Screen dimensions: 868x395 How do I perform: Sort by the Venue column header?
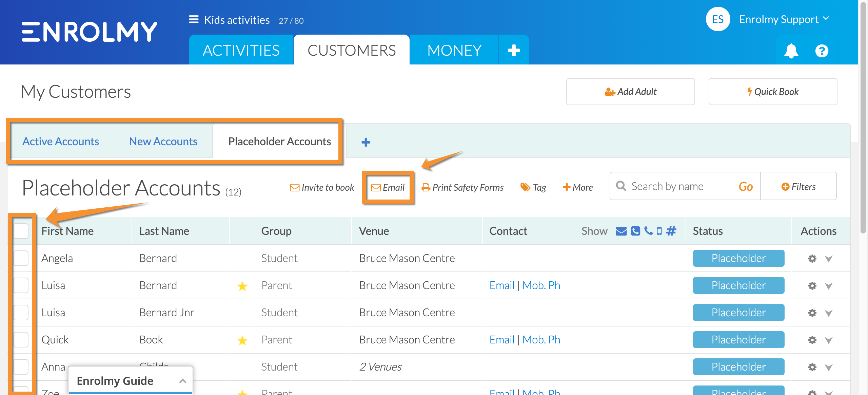374,231
